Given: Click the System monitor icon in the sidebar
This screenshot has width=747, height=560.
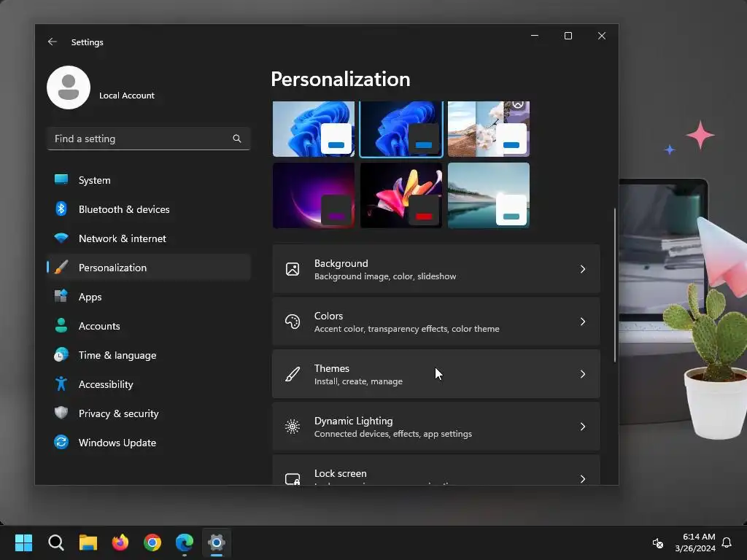Looking at the screenshot, I should point(61,180).
